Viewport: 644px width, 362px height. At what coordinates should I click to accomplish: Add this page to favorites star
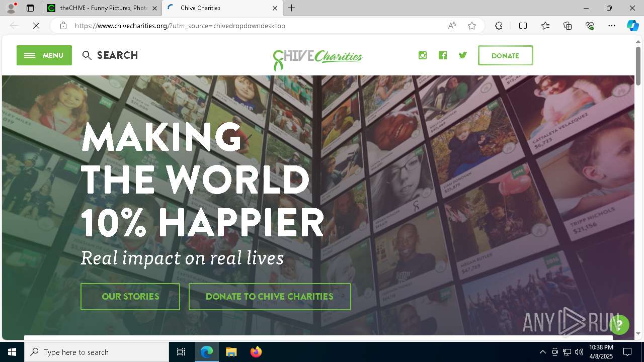point(472,26)
